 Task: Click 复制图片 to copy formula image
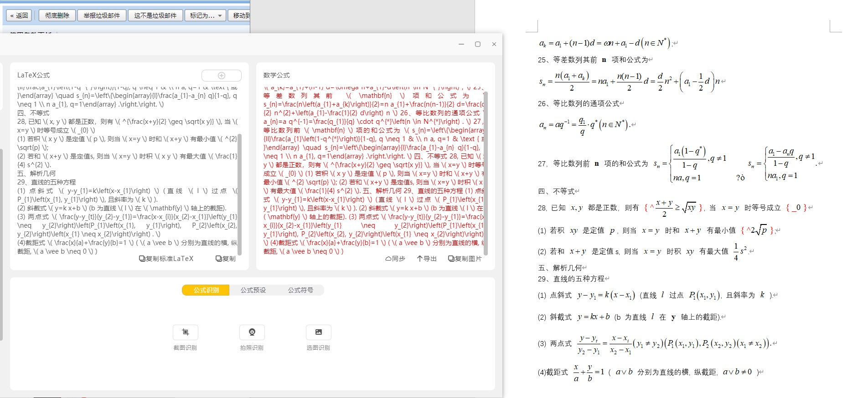click(x=465, y=259)
